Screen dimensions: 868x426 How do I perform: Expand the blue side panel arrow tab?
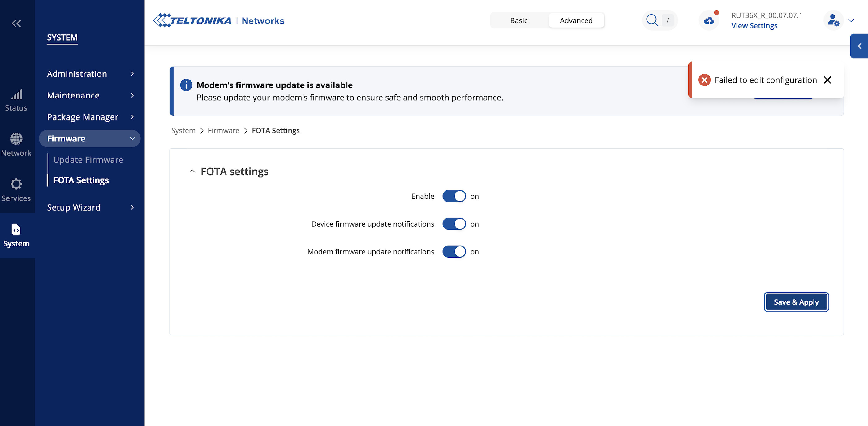(859, 46)
